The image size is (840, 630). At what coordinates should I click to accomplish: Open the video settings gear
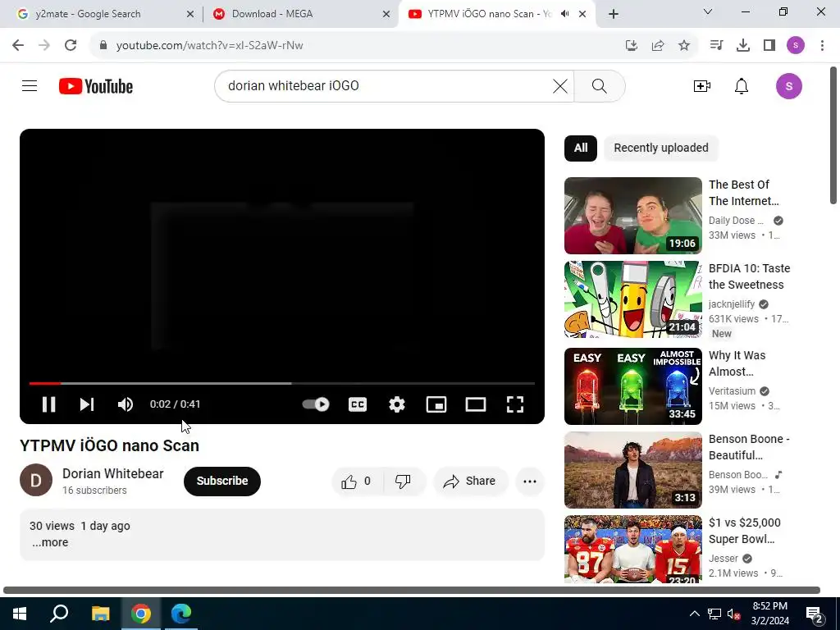pos(396,404)
